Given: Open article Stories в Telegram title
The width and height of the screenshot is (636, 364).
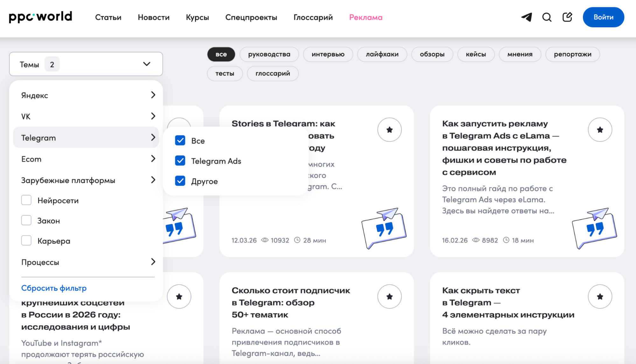Looking at the screenshot, I should (x=283, y=123).
